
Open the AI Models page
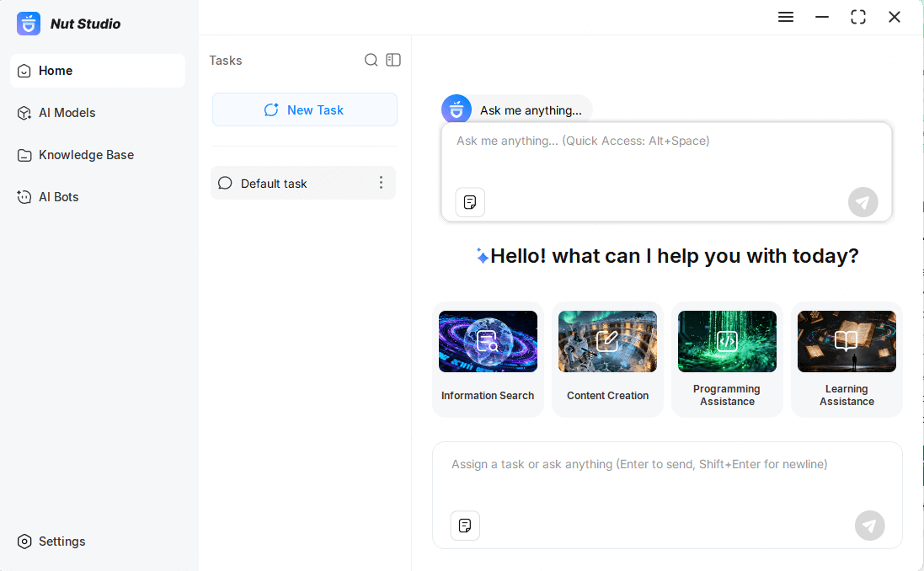point(67,113)
